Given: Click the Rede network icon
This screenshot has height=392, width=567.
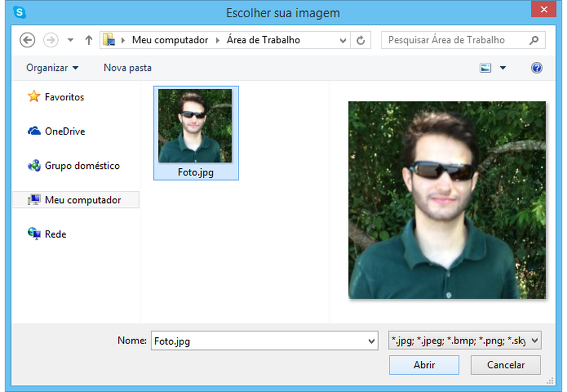Looking at the screenshot, I should coord(34,233).
